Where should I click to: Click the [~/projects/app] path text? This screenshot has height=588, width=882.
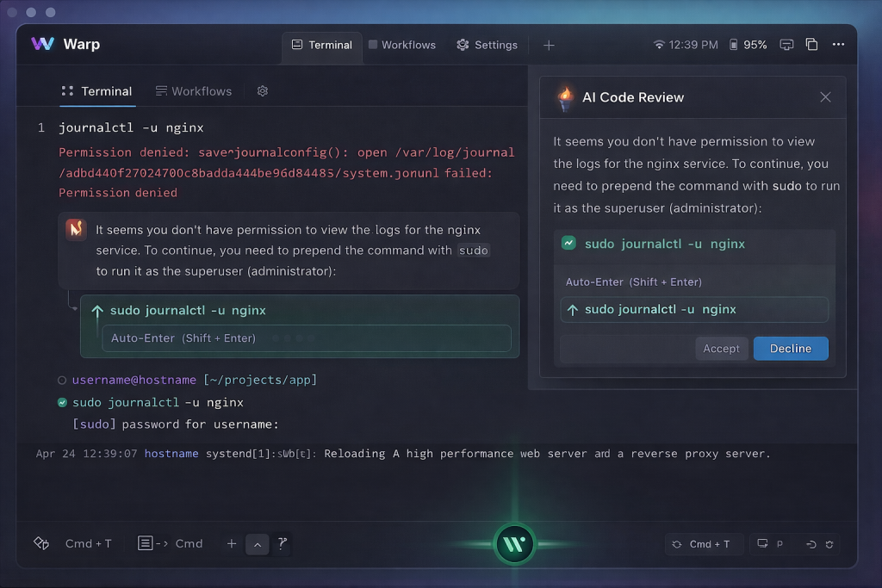coord(260,380)
